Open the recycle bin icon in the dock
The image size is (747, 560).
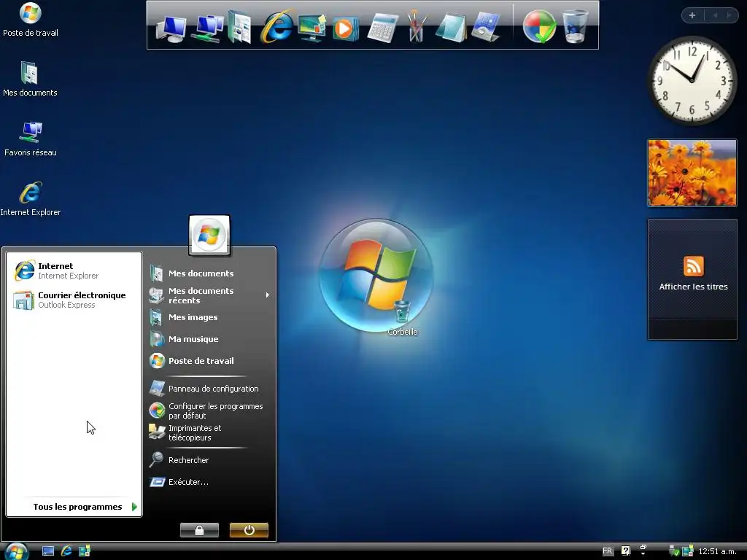tap(576, 27)
